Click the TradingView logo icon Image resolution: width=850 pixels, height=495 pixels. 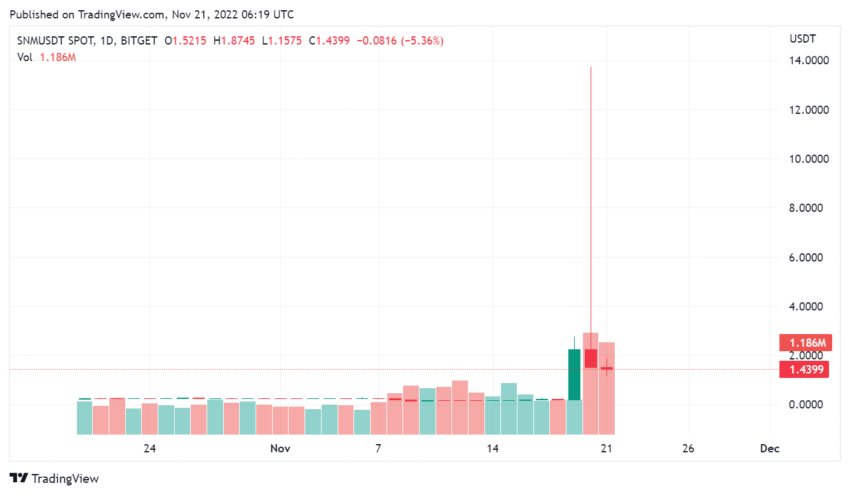click(18, 478)
